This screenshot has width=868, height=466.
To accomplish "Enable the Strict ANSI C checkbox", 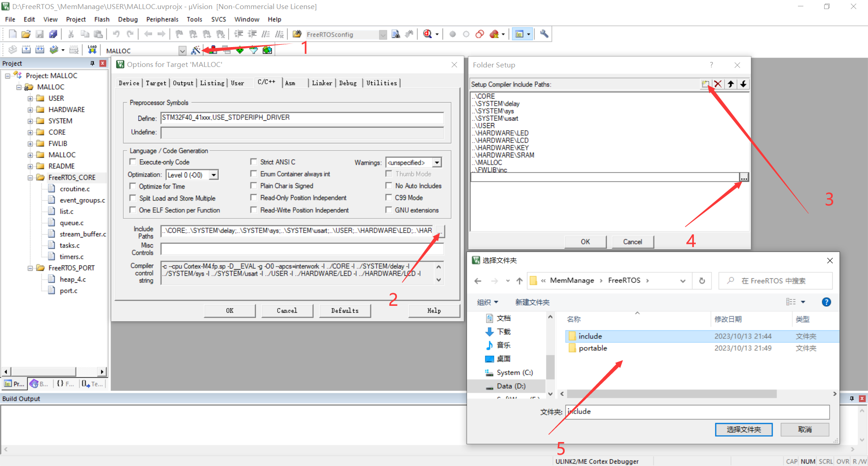I will coord(254,162).
